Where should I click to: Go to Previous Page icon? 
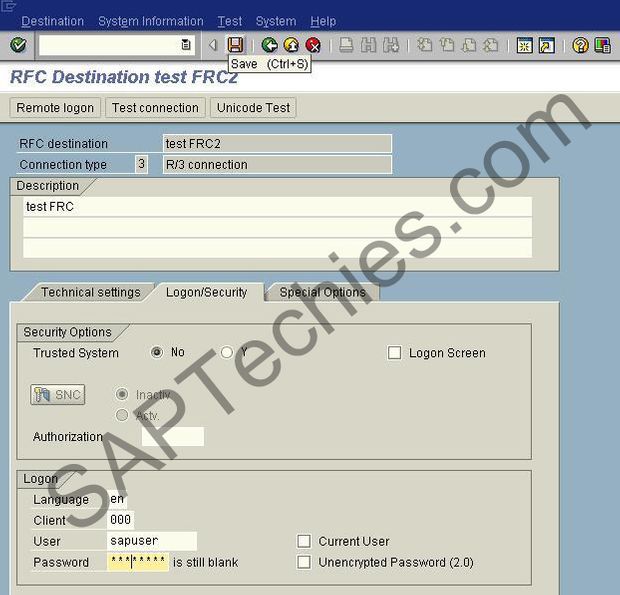pos(447,45)
